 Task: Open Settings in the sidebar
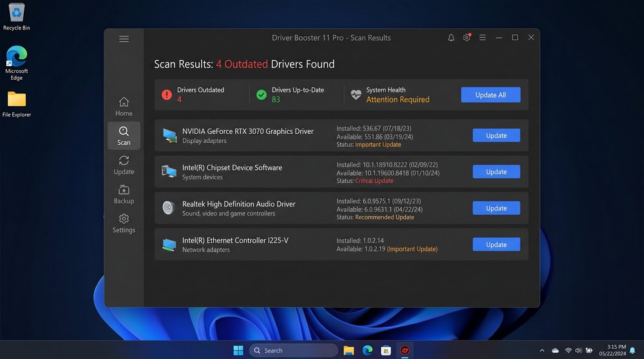[124, 223]
